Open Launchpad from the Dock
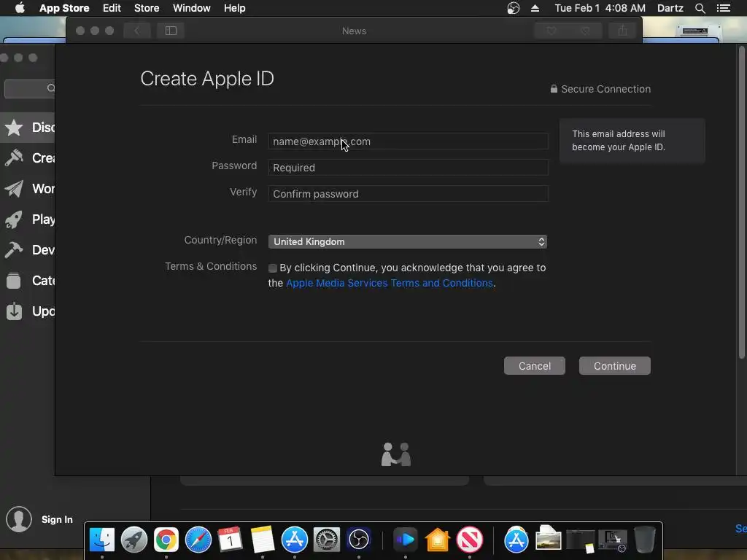This screenshot has width=747, height=560. [x=134, y=540]
